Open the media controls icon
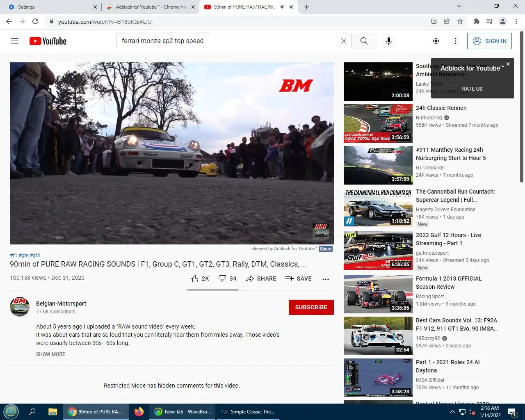The image size is (525, 420). [x=489, y=21]
